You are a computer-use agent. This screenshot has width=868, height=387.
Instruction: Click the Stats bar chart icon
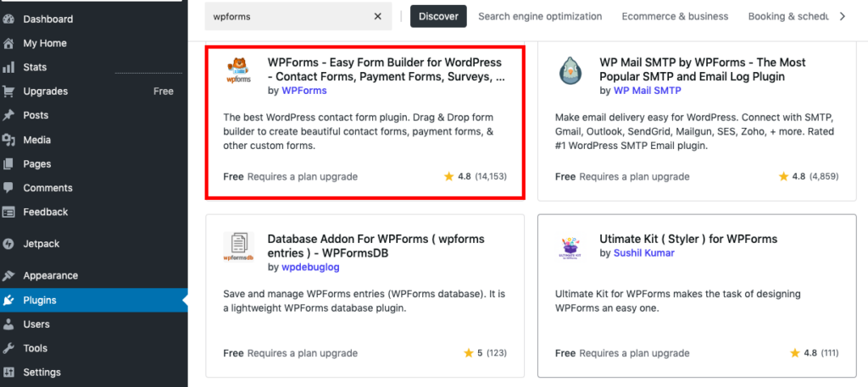pos(8,68)
